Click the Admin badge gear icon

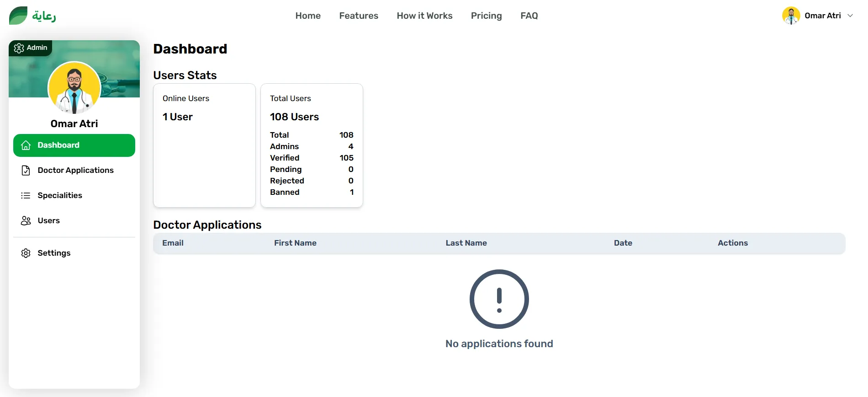pos(19,48)
